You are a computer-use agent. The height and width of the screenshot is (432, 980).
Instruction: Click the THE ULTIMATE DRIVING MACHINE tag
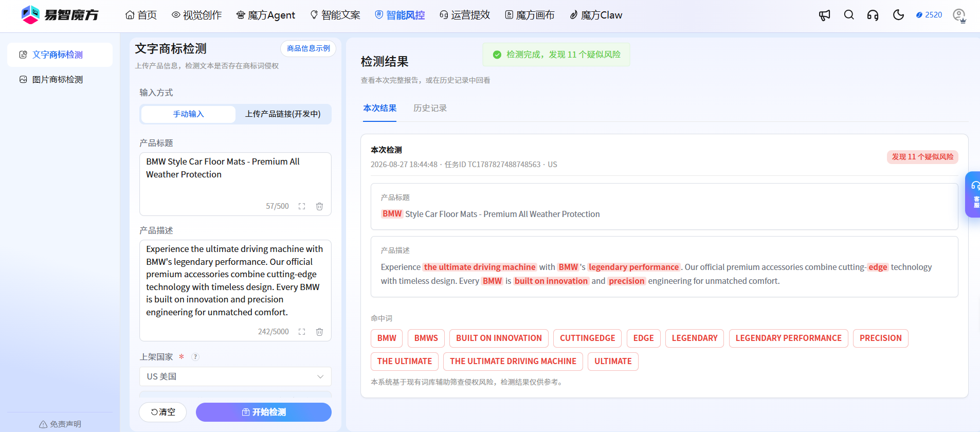[513, 362]
